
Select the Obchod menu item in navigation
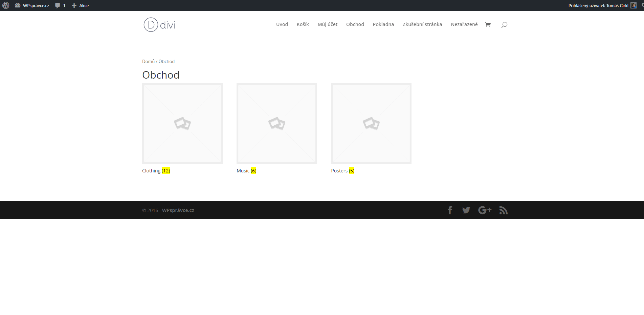coord(355,24)
